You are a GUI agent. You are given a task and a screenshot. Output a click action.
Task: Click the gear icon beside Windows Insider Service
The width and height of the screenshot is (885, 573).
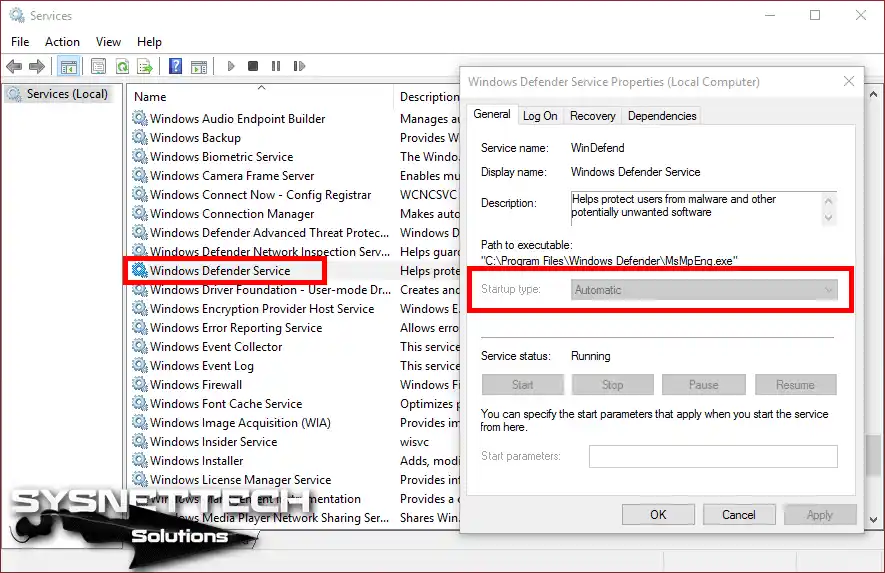point(139,441)
